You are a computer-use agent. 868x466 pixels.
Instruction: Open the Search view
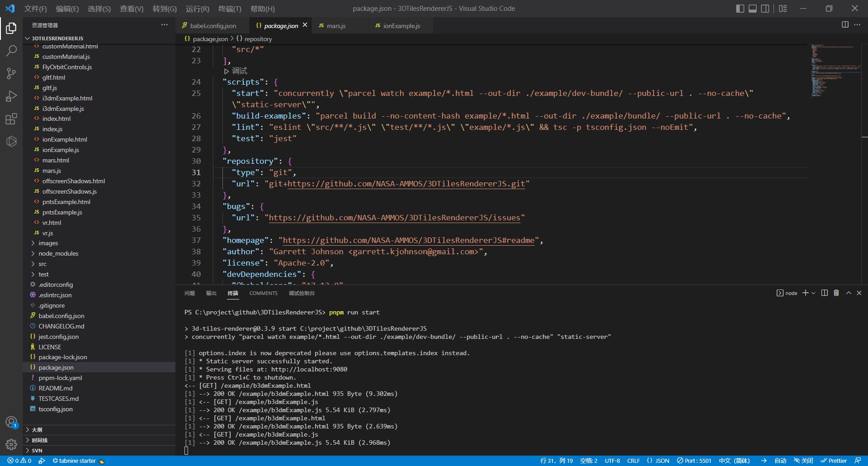[11, 51]
